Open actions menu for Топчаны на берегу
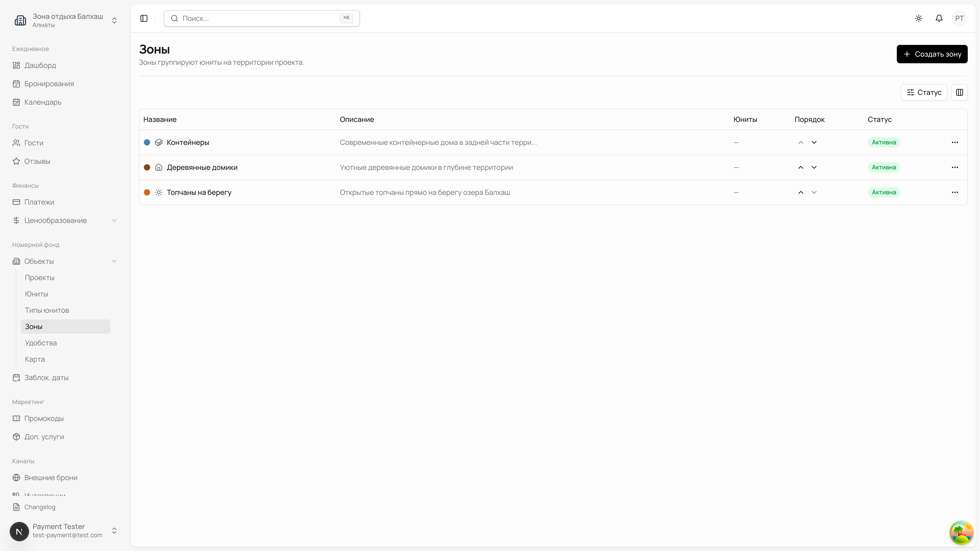The width and height of the screenshot is (980, 551). (x=955, y=192)
